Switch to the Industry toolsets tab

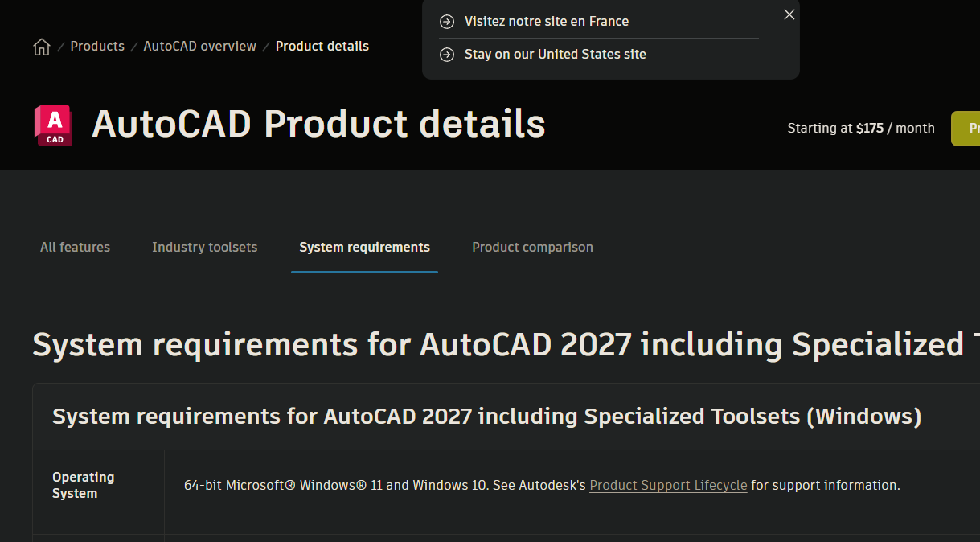205,247
